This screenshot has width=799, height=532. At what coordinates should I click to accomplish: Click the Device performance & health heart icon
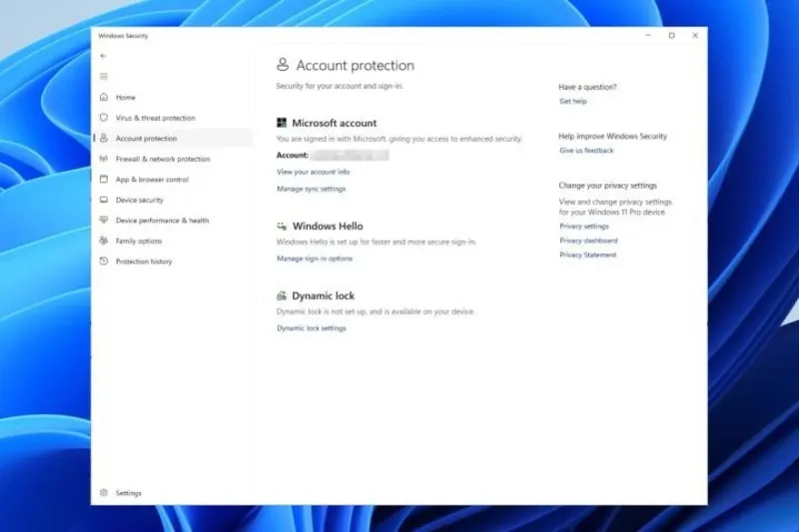click(104, 220)
